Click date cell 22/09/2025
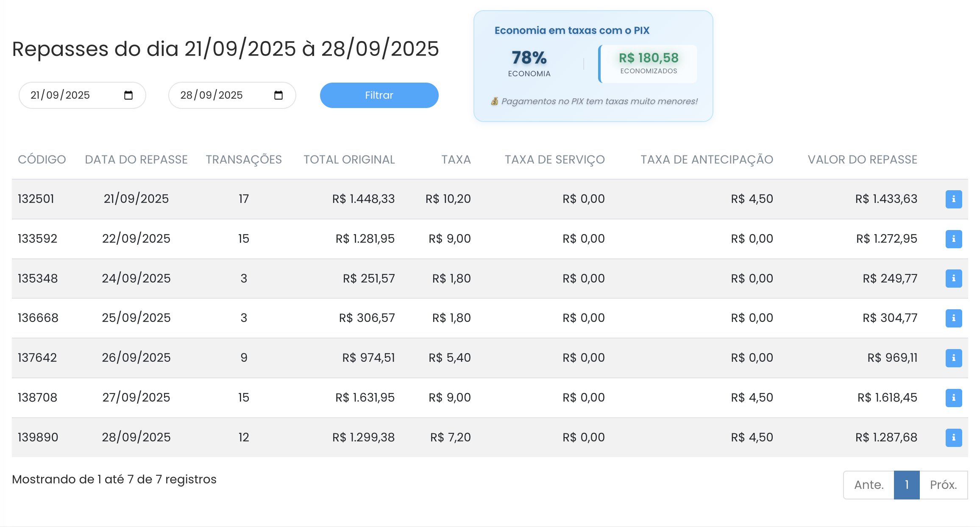Viewport: 980px width, 527px height. [136, 239]
